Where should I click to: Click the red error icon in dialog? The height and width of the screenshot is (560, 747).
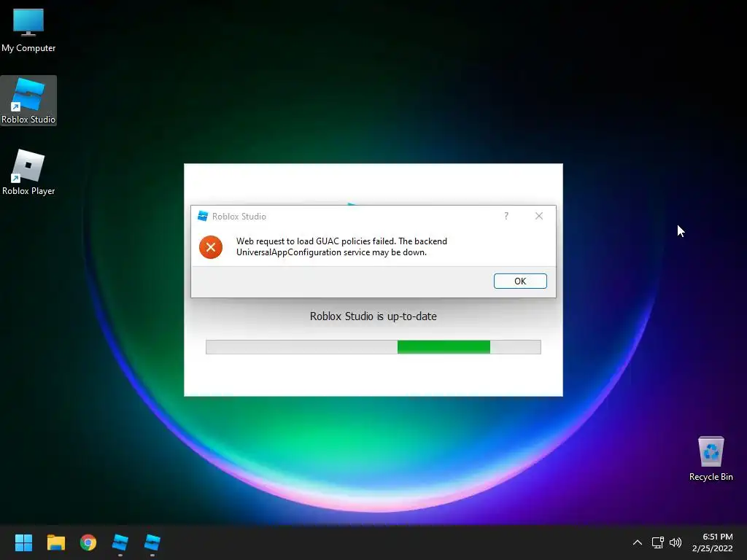211,247
